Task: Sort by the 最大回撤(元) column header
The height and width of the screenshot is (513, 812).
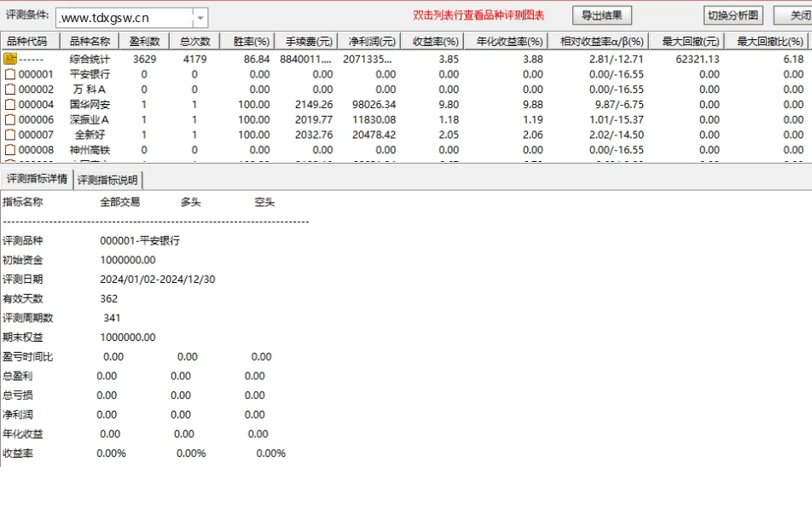Action: click(687, 41)
